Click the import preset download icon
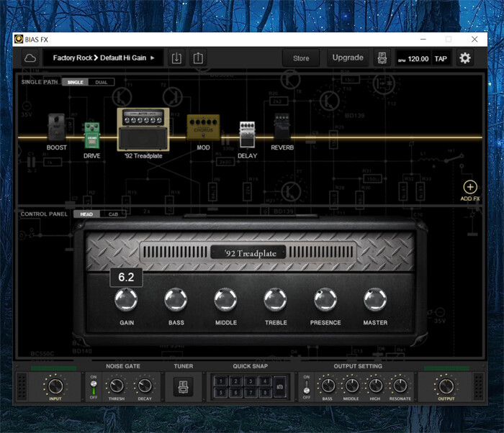Image resolution: width=504 pixels, height=433 pixels. coord(176,58)
